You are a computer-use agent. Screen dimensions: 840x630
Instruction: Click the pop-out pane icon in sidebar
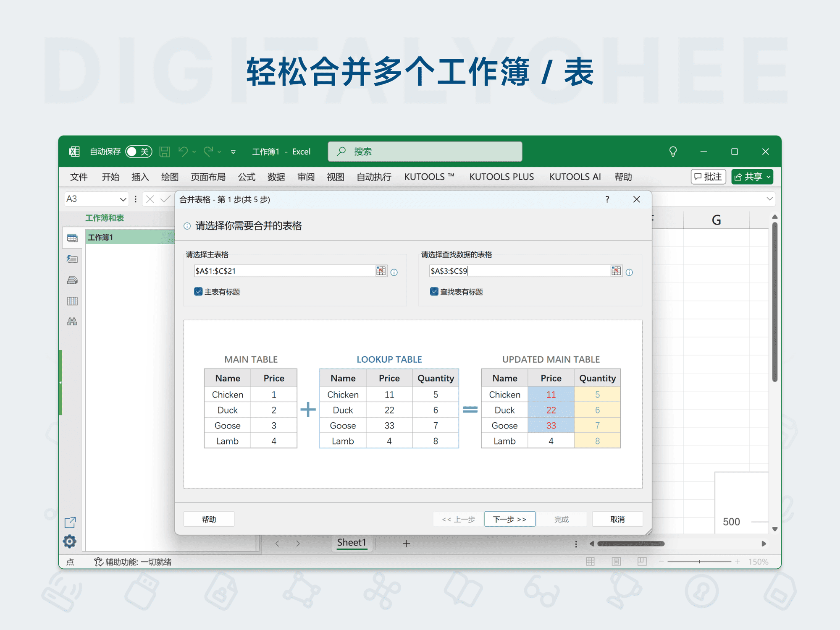coord(70,523)
